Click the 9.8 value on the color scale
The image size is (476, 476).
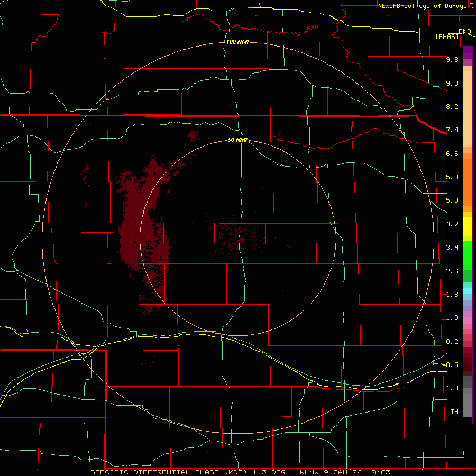452,59
